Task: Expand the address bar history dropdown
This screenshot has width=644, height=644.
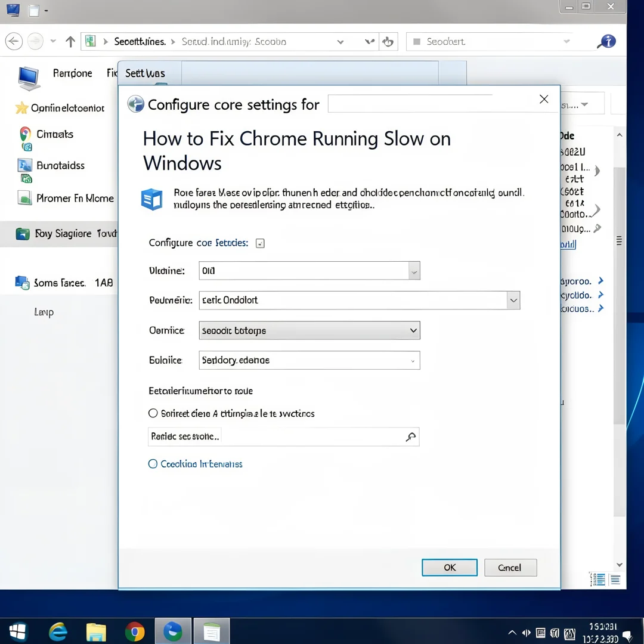Action: (340, 42)
